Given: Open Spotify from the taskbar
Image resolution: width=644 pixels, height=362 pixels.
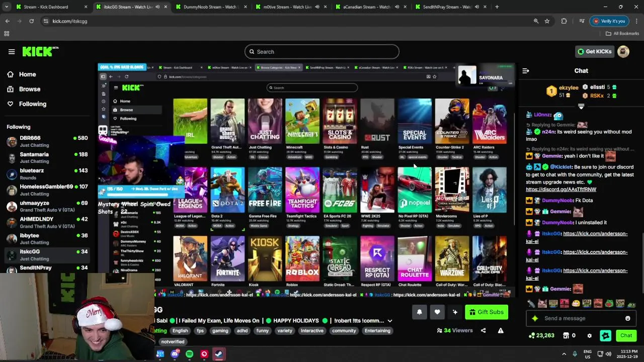Looking at the screenshot, I should click(189, 354).
